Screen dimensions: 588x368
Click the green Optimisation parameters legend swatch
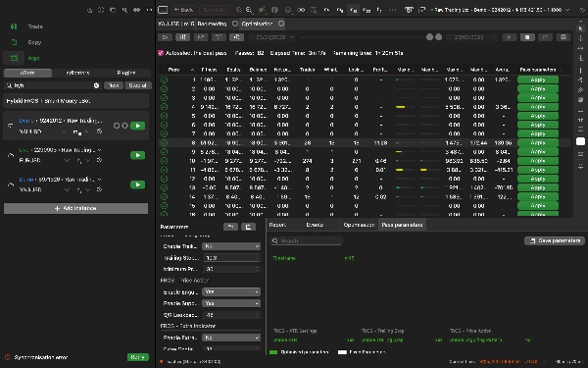tap(273, 352)
